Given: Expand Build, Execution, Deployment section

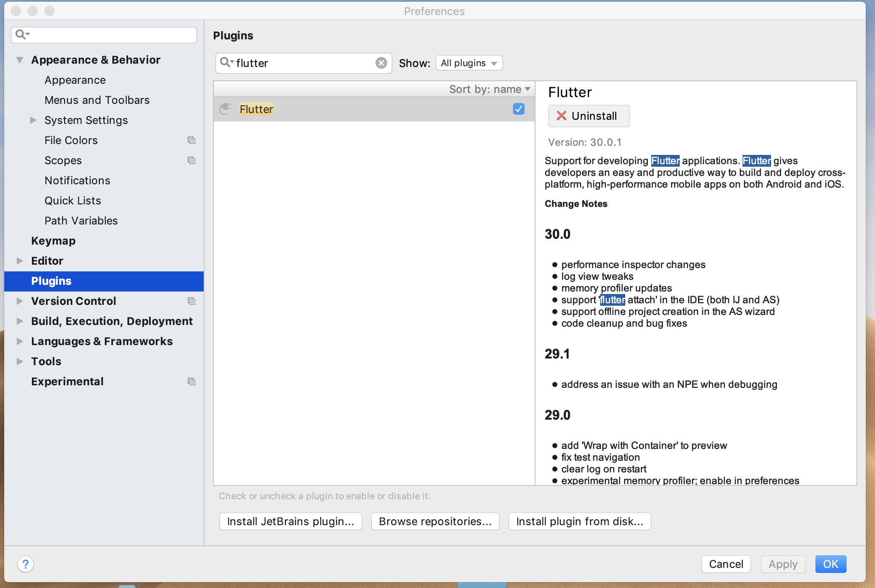Looking at the screenshot, I should 20,321.
